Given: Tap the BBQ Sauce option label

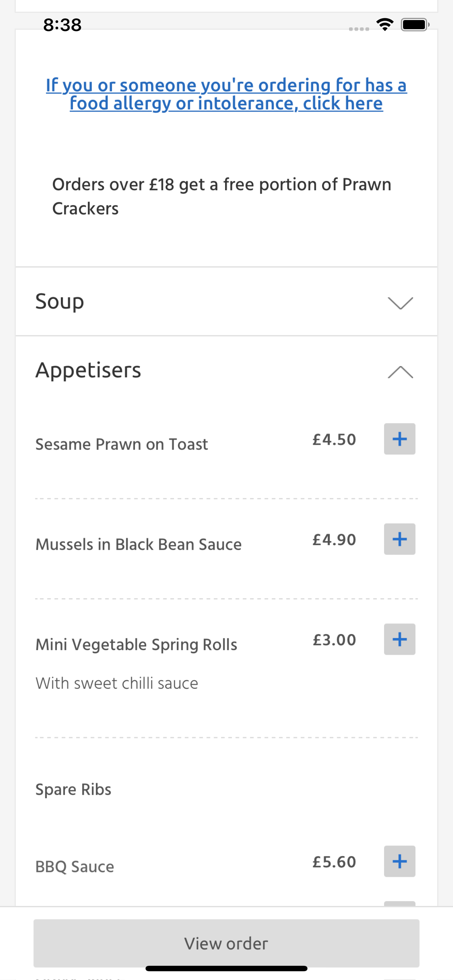Looking at the screenshot, I should (75, 867).
